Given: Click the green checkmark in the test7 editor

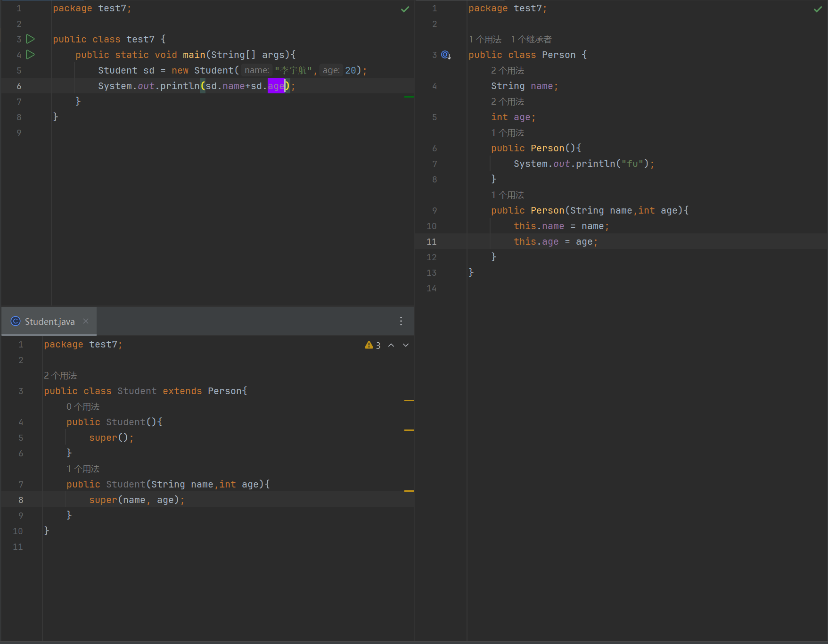Looking at the screenshot, I should pyautogui.click(x=405, y=9).
